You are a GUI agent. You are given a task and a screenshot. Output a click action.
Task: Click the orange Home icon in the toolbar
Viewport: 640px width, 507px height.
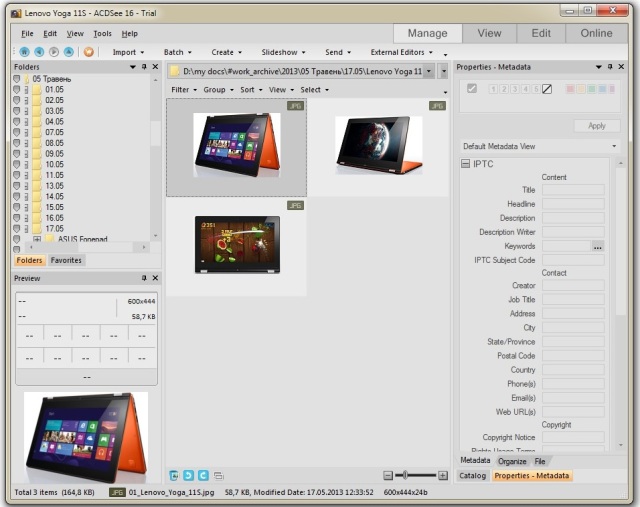tap(89, 52)
